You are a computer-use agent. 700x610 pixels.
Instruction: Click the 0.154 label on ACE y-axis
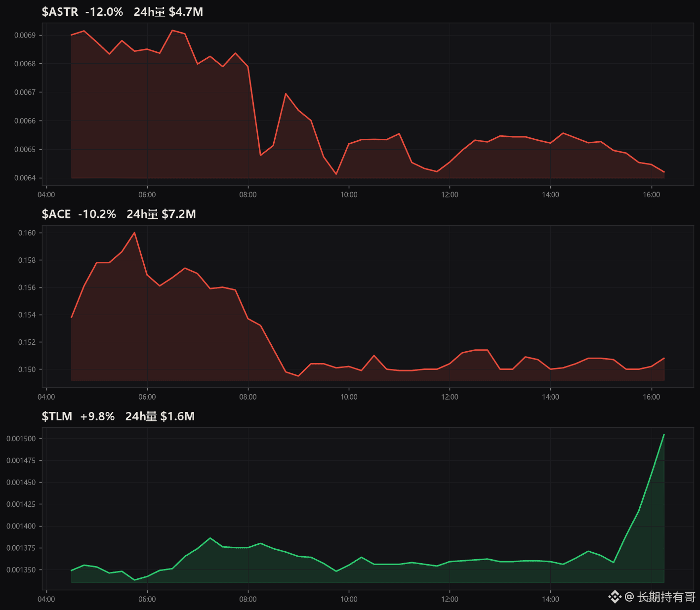[27, 315]
